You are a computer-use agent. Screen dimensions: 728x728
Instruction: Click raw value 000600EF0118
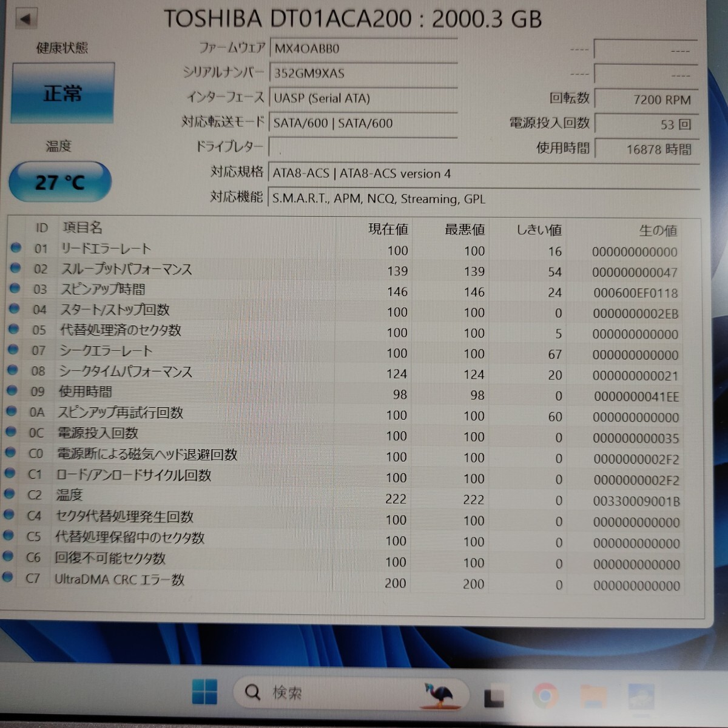pyautogui.click(x=636, y=293)
